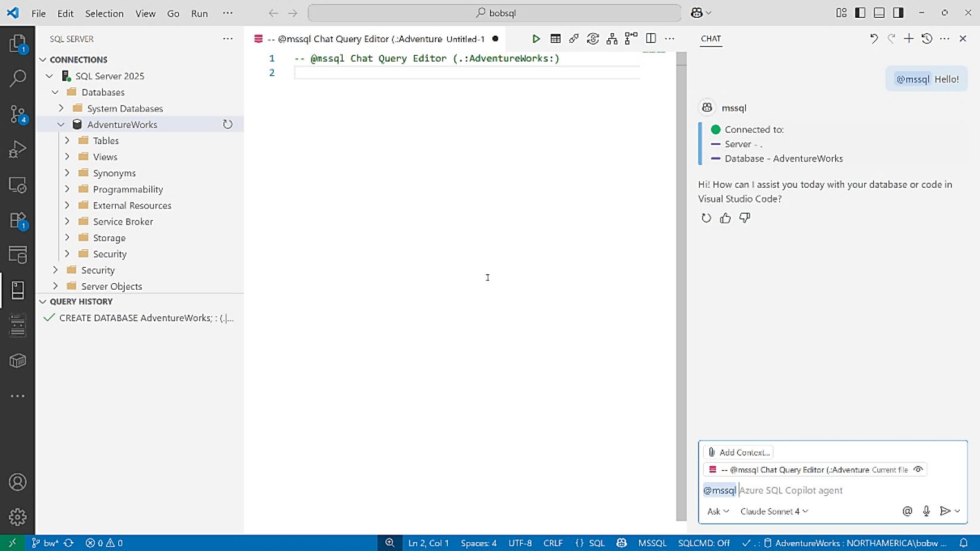Open the Ask mode dropdown

[717, 511]
